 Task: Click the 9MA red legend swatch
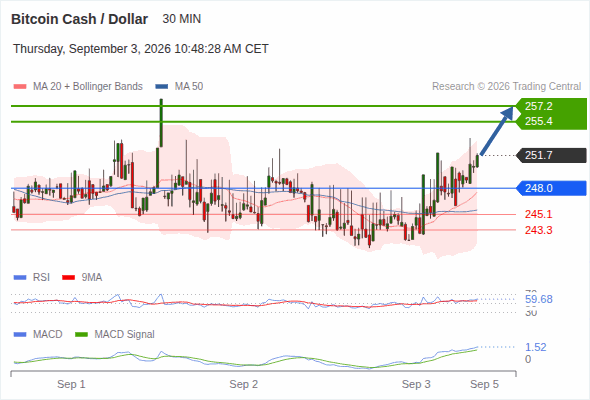(68, 278)
